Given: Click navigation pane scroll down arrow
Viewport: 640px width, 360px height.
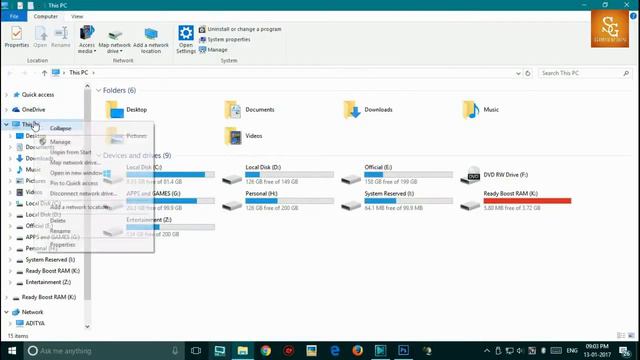Looking at the screenshot, I should 87,326.
